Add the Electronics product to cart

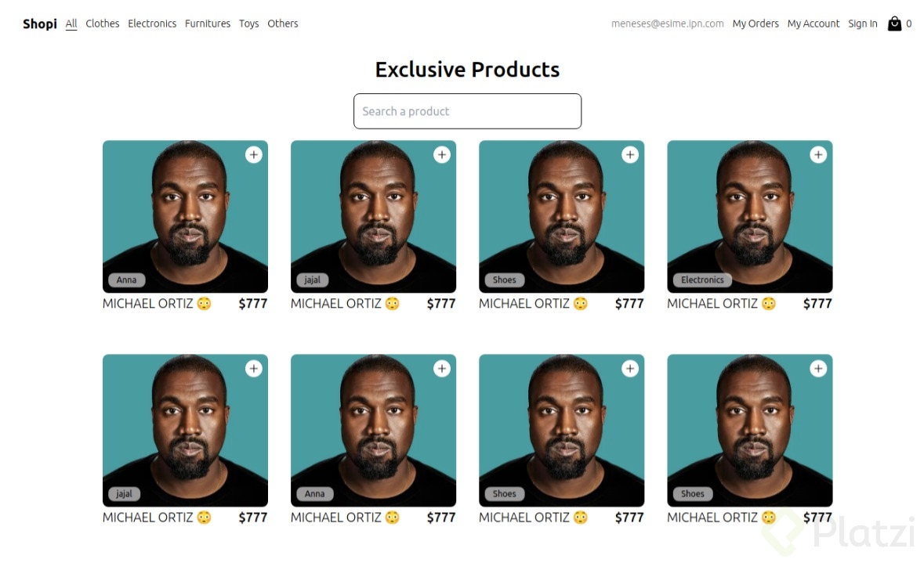point(818,155)
